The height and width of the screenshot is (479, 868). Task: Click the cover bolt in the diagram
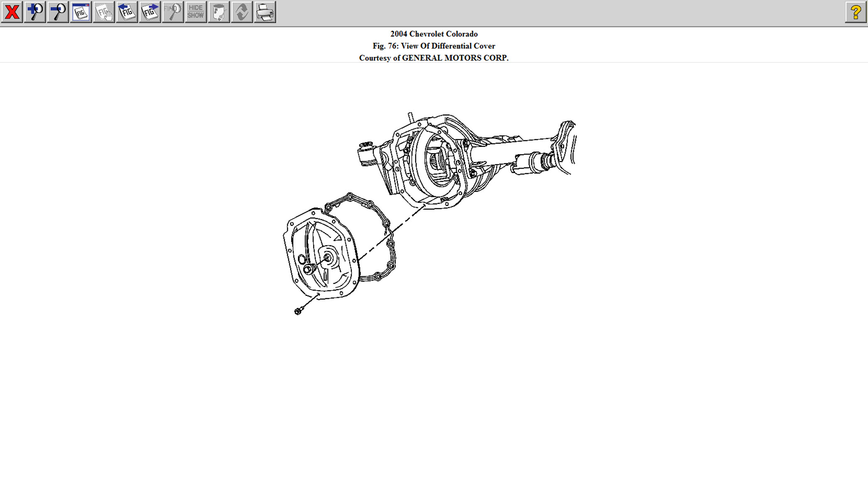(298, 311)
